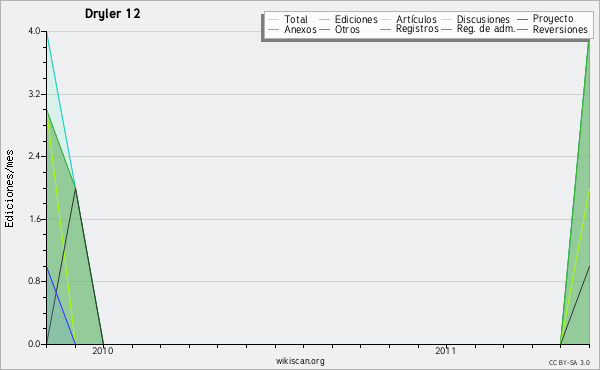600x370 pixels.
Task: Click the y-axis value 4.0
Action: [34, 31]
